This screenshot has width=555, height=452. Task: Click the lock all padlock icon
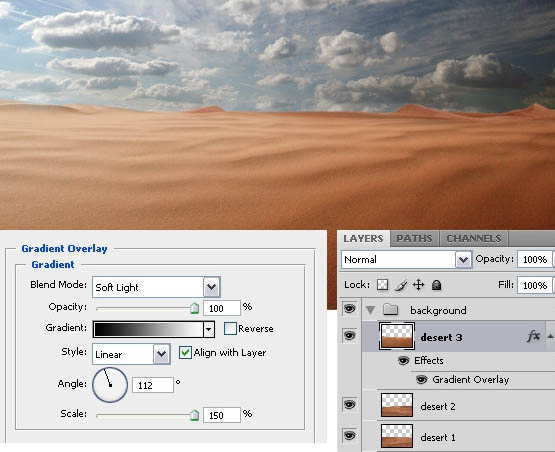pos(436,285)
